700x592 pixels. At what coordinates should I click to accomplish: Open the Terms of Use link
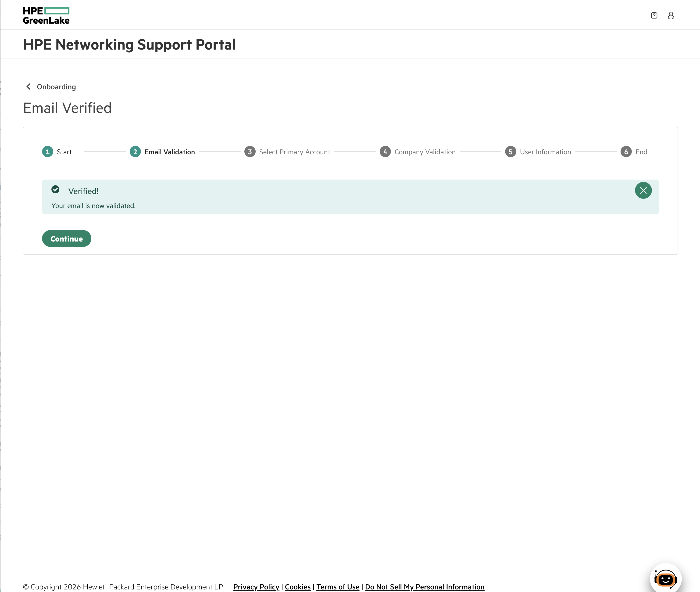click(x=338, y=587)
